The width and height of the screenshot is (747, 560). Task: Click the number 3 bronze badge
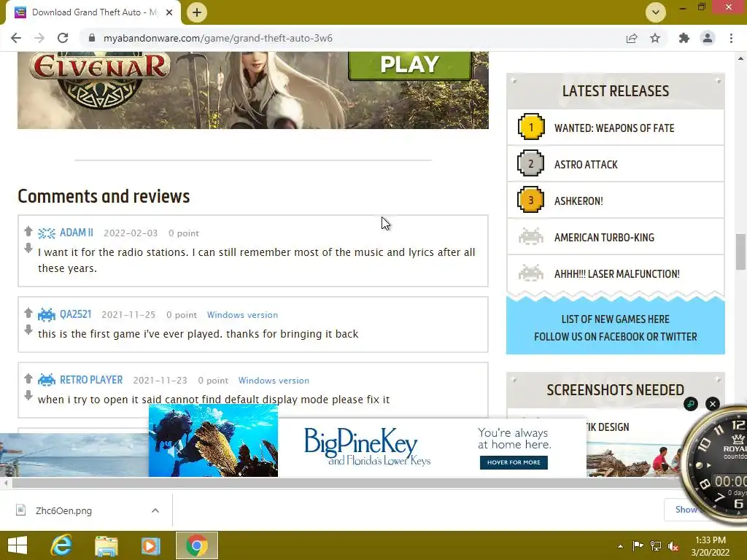(531, 200)
